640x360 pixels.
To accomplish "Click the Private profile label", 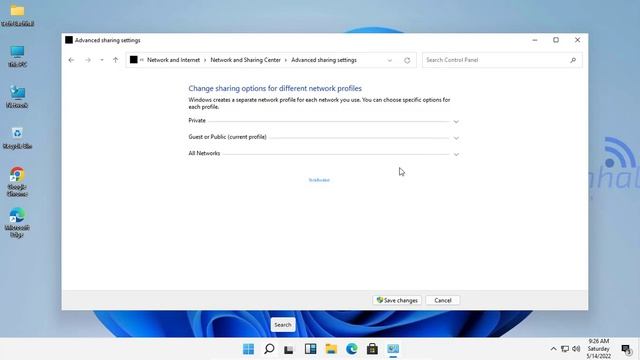I will pyautogui.click(x=197, y=120).
